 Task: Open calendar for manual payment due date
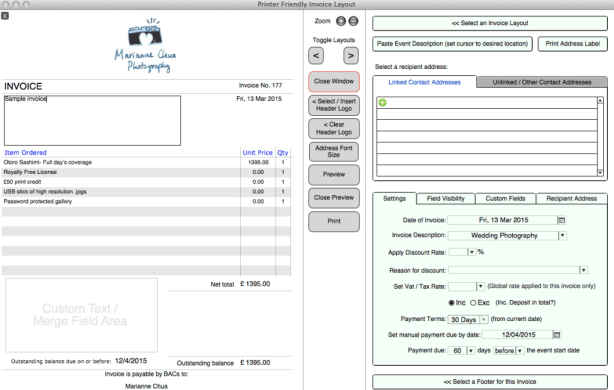tap(557, 335)
